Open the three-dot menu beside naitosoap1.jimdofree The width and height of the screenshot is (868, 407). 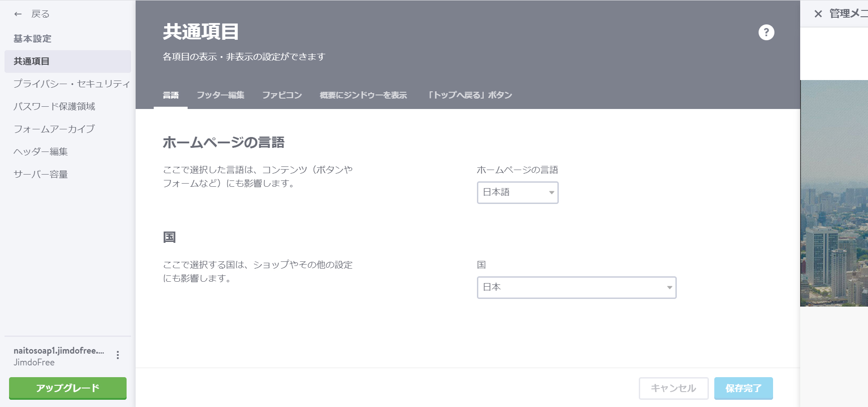(x=118, y=355)
